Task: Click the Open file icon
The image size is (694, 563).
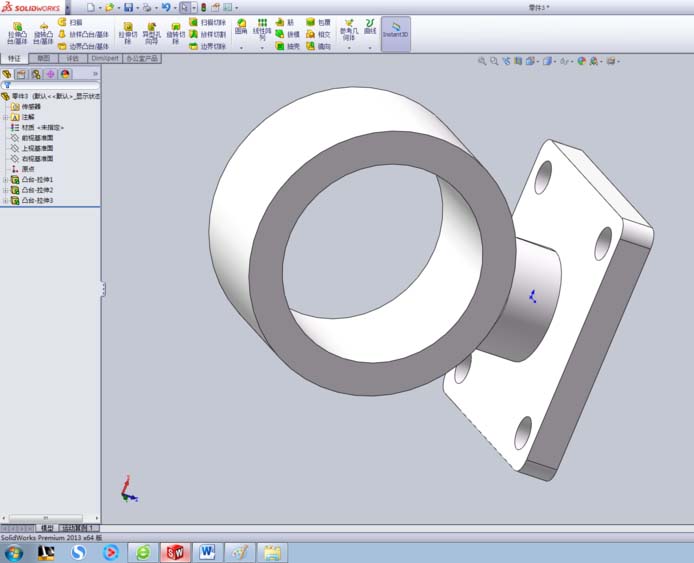Action: pos(109,8)
